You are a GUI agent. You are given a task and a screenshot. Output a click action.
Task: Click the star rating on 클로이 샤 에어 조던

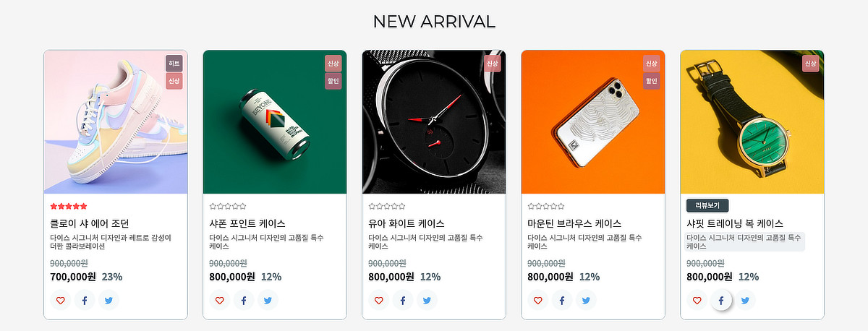click(x=69, y=207)
